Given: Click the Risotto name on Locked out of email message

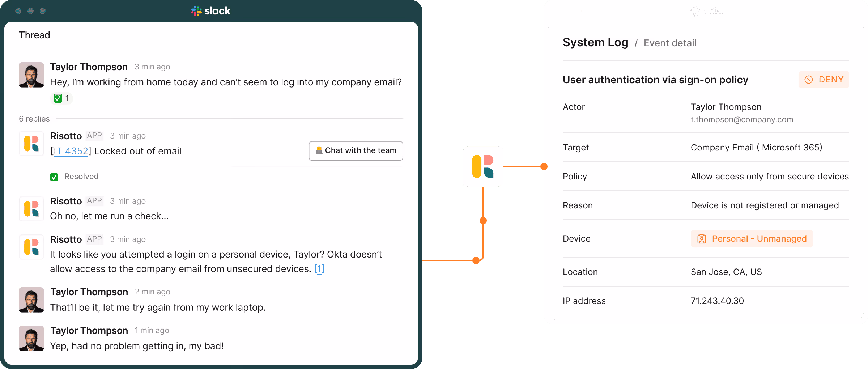Looking at the screenshot, I should tap(66, 136).
